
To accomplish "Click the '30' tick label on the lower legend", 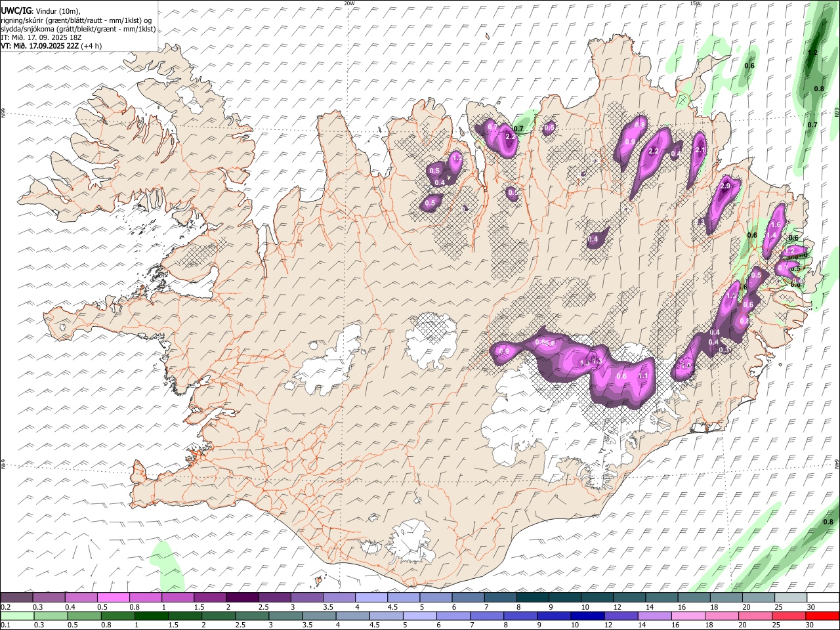I will click(x=810, y=625).
